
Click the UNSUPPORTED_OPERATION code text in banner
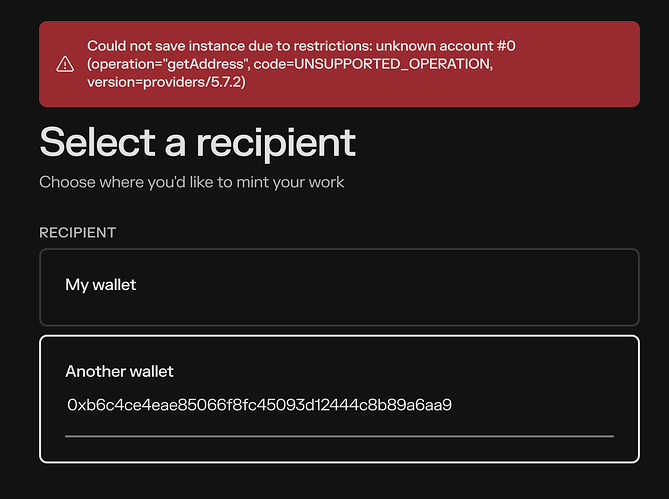[x=392, y=64]
